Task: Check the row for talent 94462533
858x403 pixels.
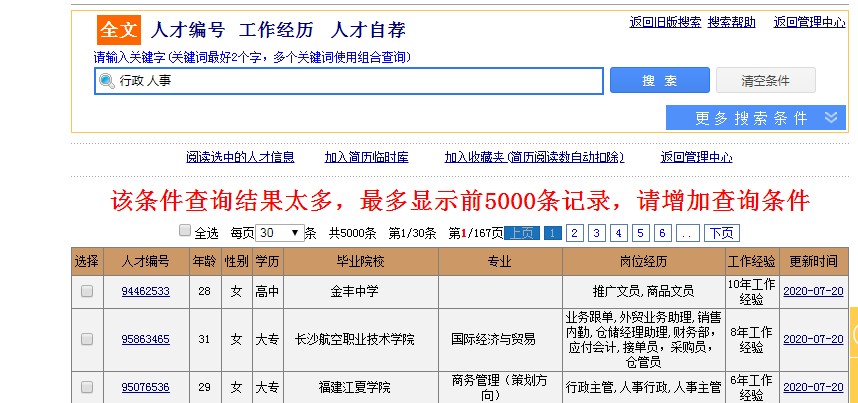Action: tap(87, 291)
